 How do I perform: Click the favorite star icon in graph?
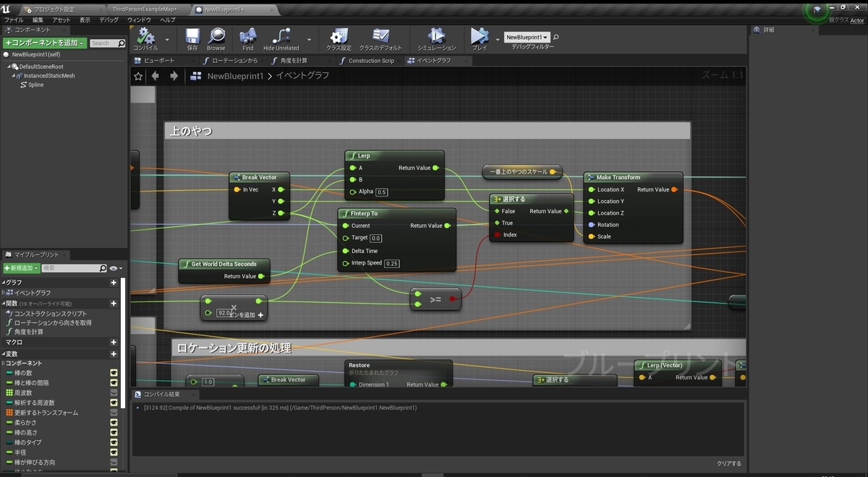(138, 76)
